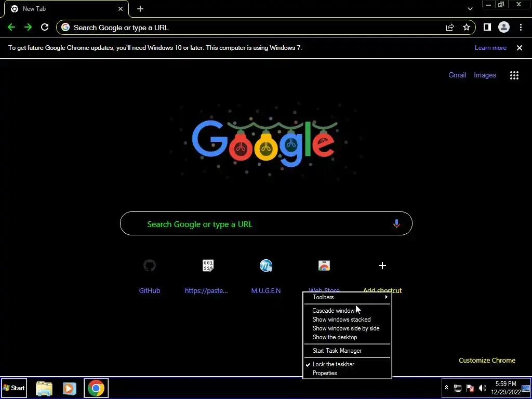Bookmark this tab with the star icon
The width and height of the screenshot is (532, 399).
[x=467, y=28]
